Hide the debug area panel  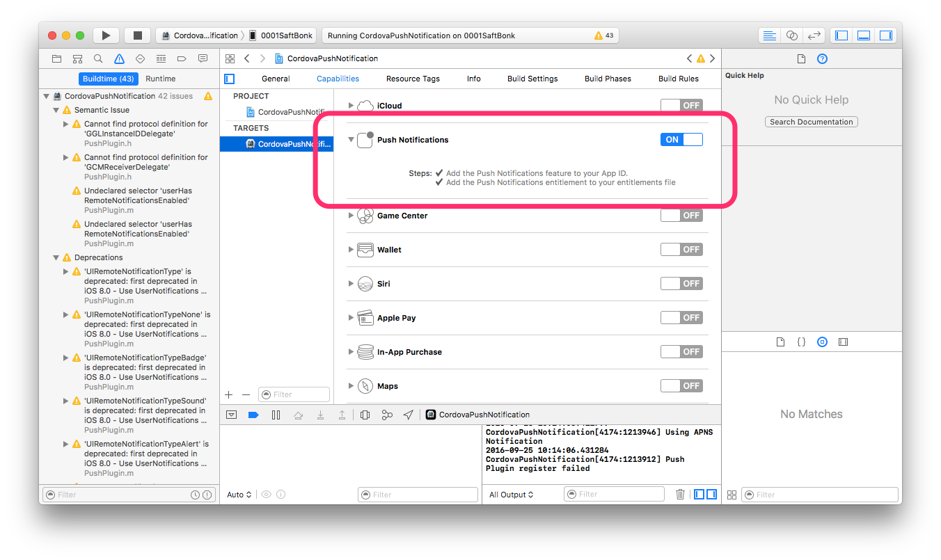[864, 35]
